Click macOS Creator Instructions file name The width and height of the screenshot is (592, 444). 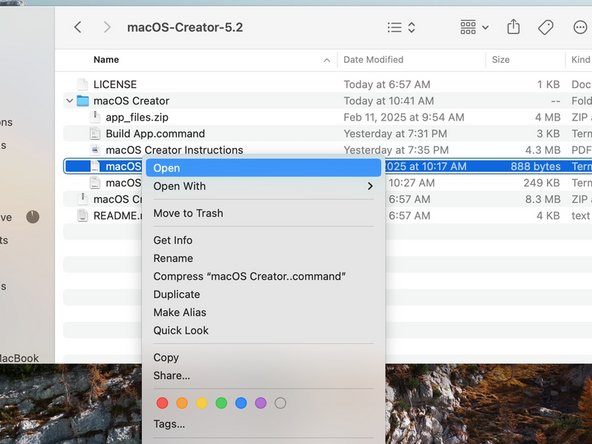174,150
